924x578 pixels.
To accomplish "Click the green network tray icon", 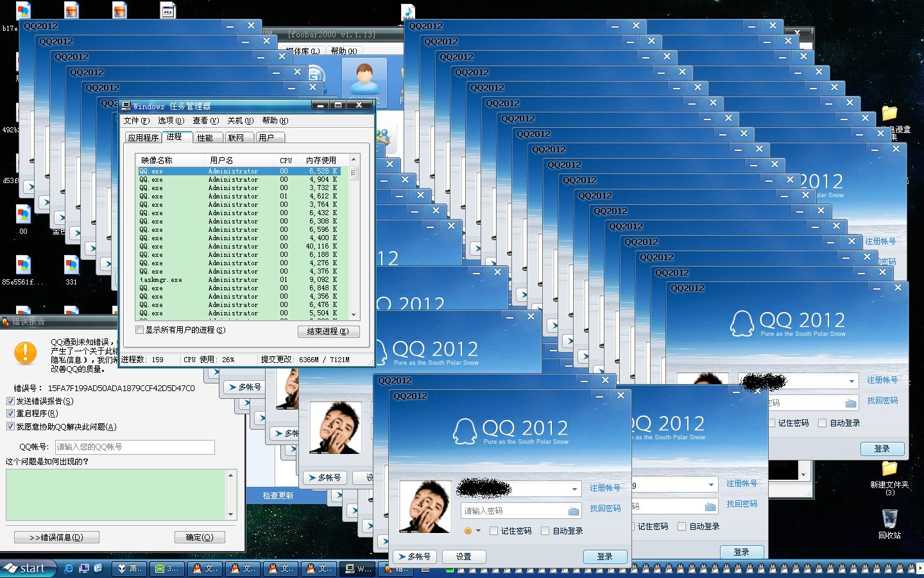I will (x=450, y=569).
